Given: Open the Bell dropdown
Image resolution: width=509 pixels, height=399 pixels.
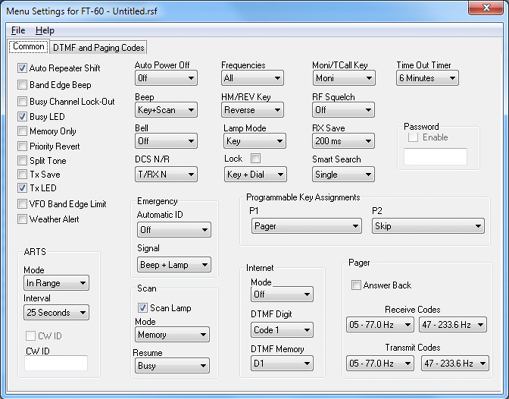Looking at the screenshot, I should point(166,141).
